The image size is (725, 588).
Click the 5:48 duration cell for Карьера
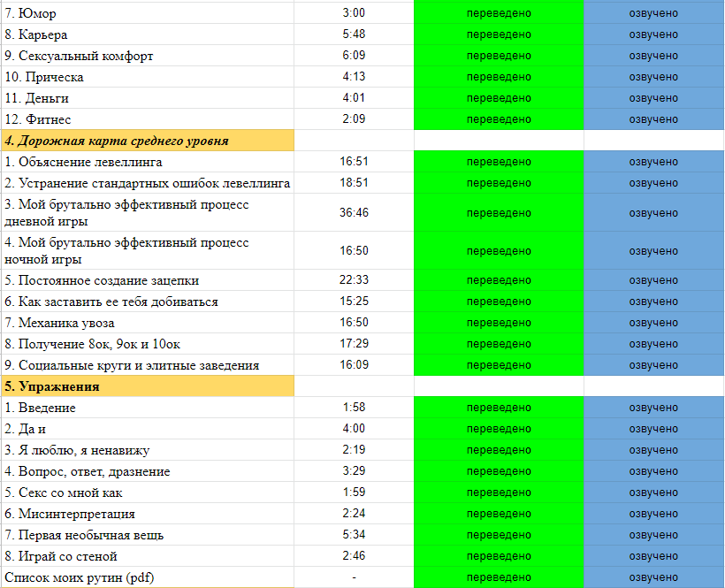click(354, 34)
